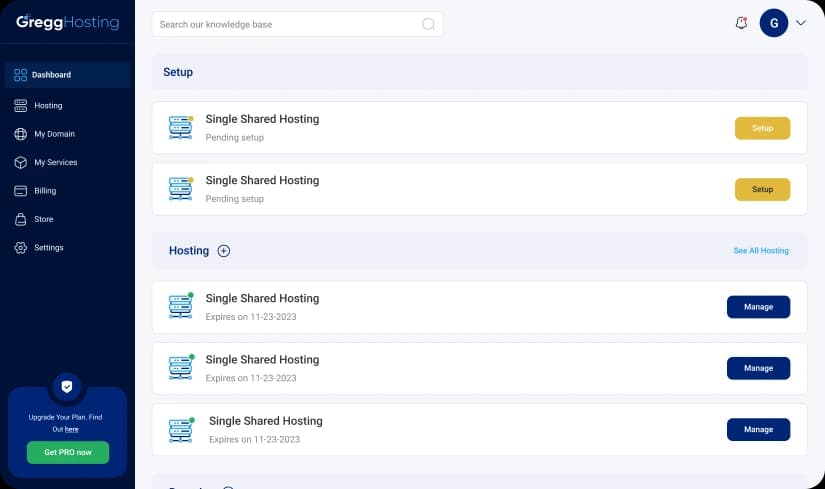Click server icon of first active hosting row

point(181,306)
